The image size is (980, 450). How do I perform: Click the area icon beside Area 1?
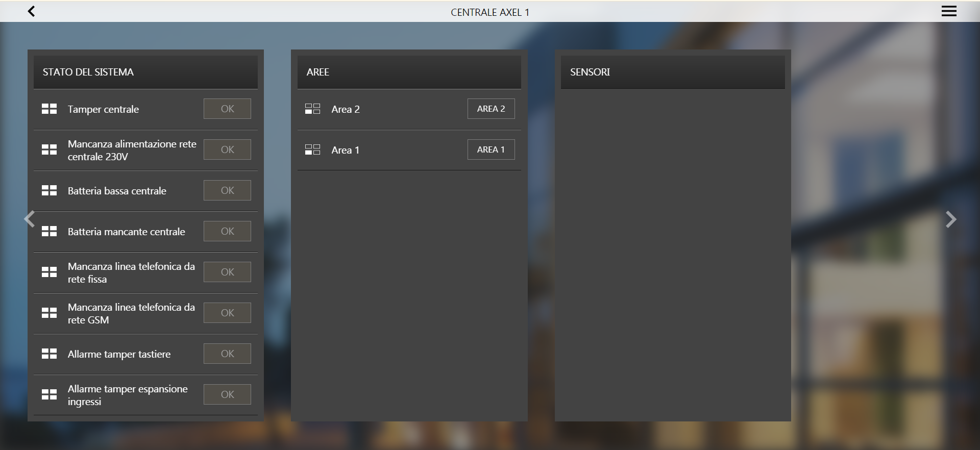(x=312, y=149)
